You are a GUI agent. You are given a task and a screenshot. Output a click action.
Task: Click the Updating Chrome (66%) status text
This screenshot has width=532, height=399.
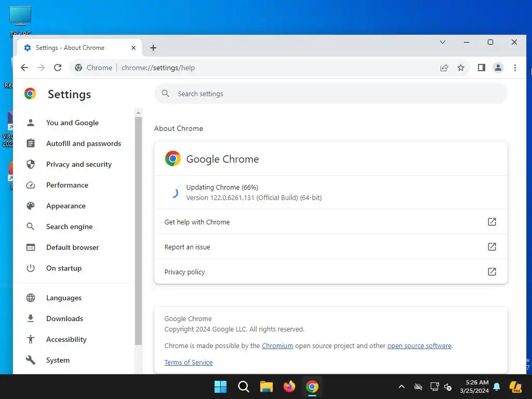click(222, 187)
